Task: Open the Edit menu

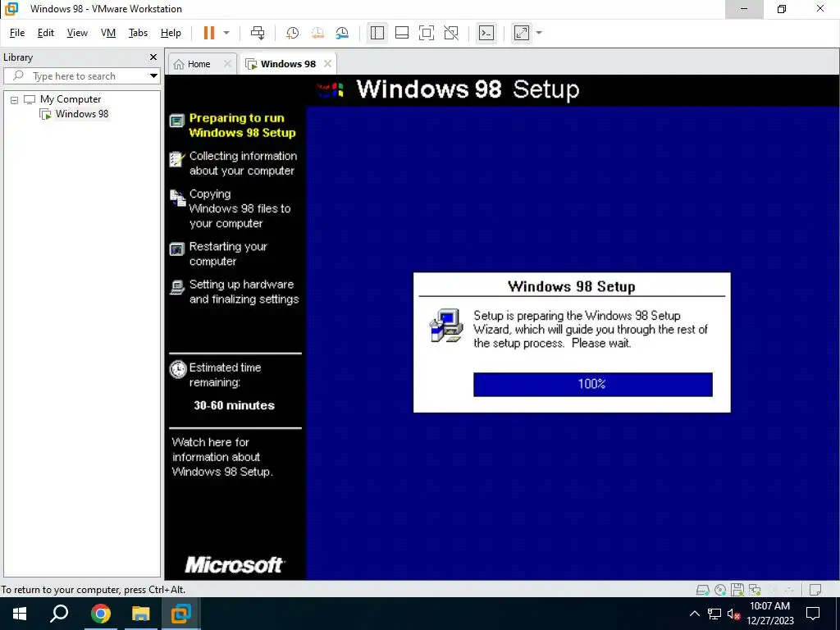Action: (46, 33)
